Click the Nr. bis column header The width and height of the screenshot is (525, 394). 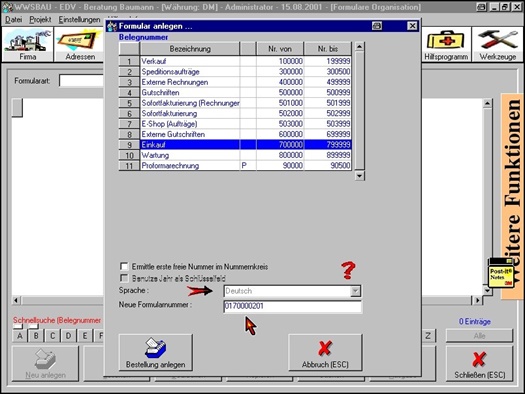coord(328,49)
